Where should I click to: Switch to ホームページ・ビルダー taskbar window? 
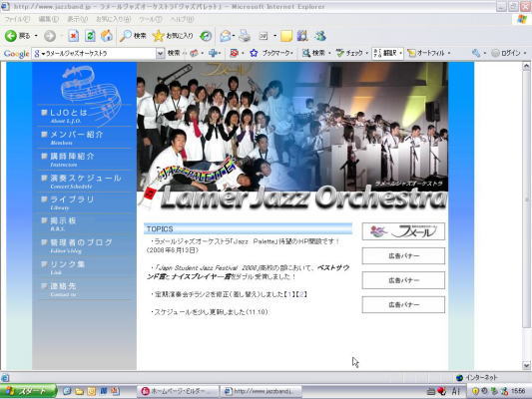click(178, 392)
